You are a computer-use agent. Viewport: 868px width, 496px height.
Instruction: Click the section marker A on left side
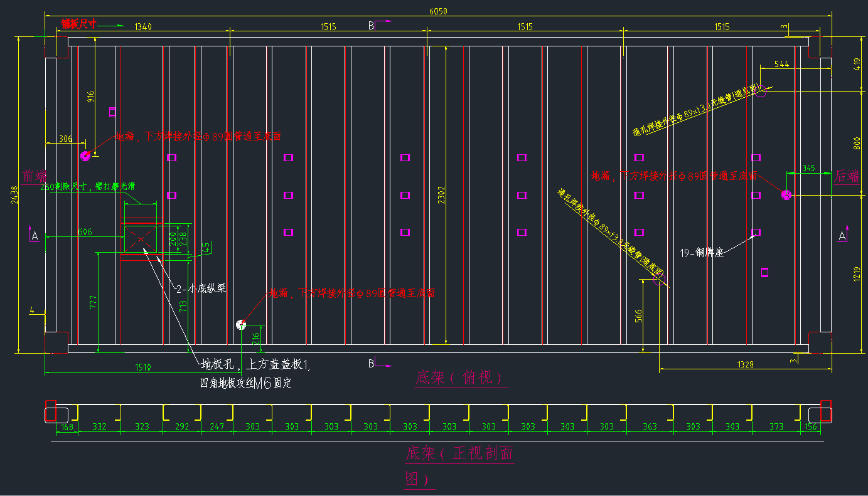tap(35, 236)
